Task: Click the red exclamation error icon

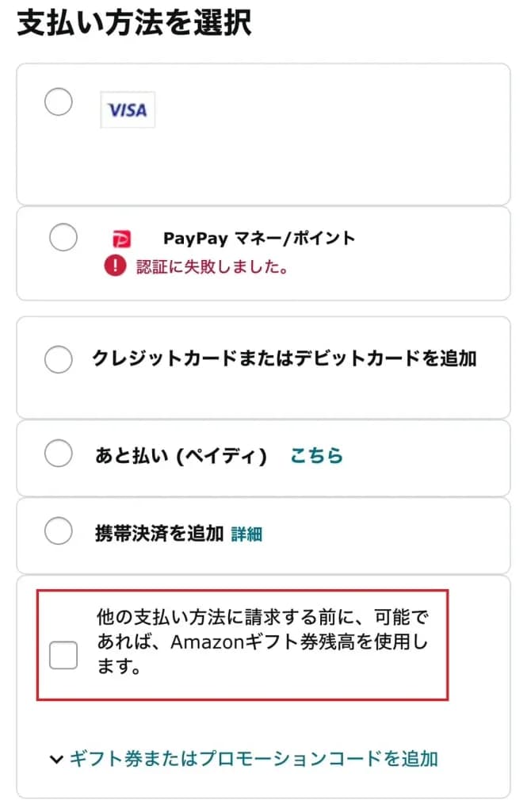Action: (x=115, y=266)
